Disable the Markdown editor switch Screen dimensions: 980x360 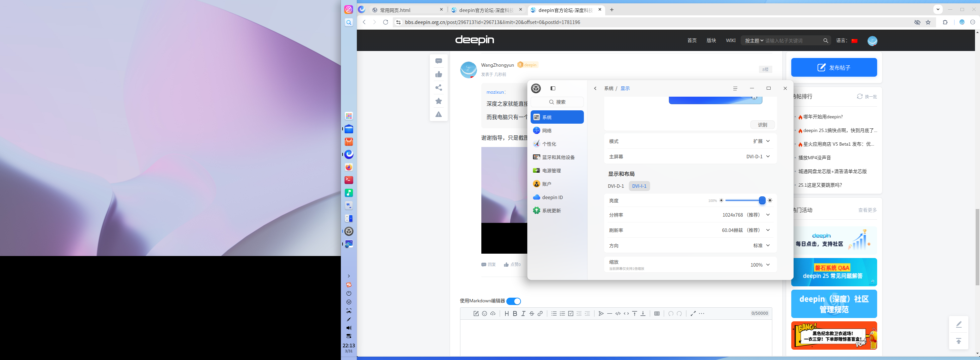[x=514, y=301]
